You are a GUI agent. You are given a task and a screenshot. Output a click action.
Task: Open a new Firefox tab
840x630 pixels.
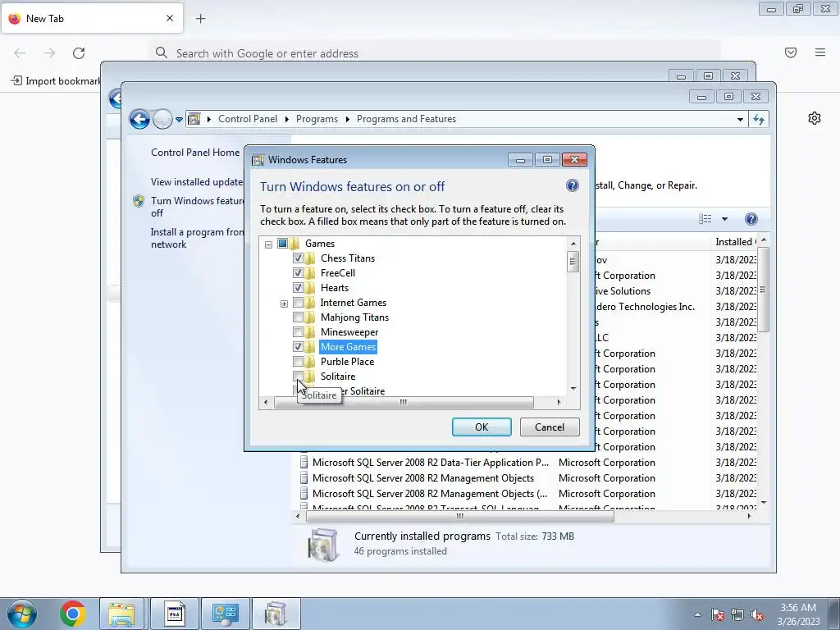pos(200,19)
